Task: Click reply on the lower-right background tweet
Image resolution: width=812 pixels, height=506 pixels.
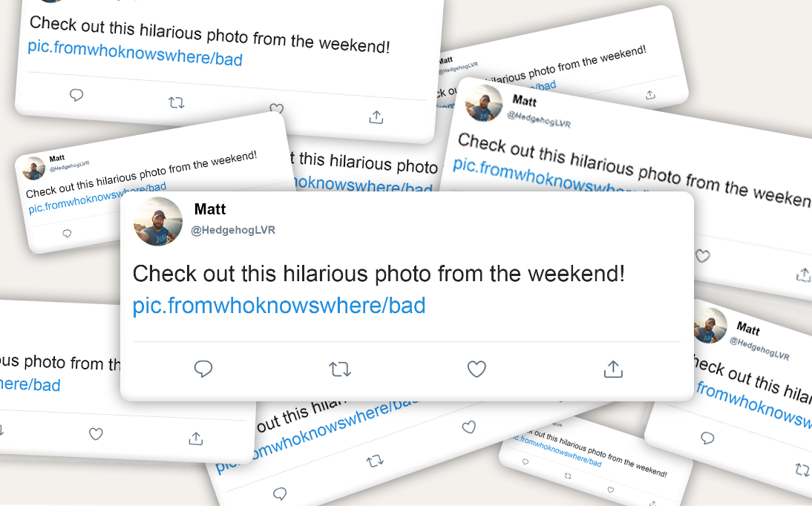Action: click(707, 438)
